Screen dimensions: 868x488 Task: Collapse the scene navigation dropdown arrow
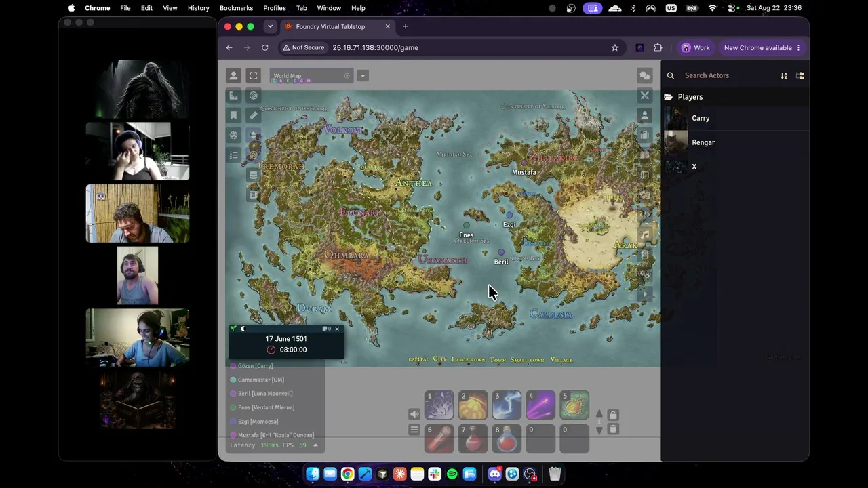pos(363,76)
